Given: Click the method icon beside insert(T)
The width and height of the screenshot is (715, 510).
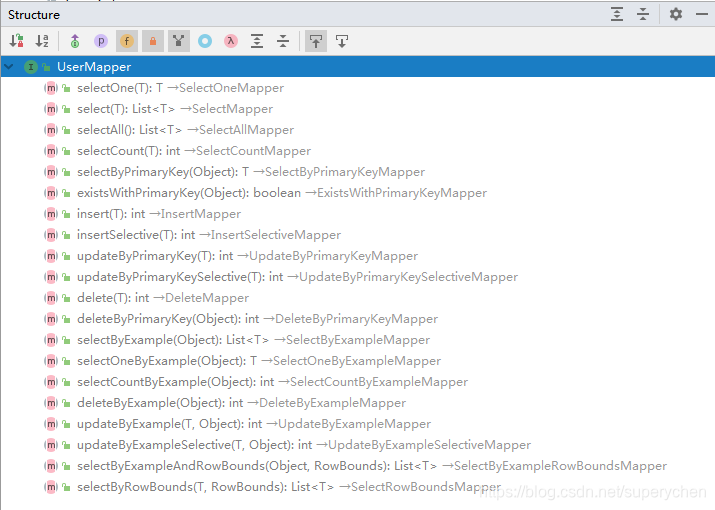Looking at the screenshot, I should pos(51,213).
